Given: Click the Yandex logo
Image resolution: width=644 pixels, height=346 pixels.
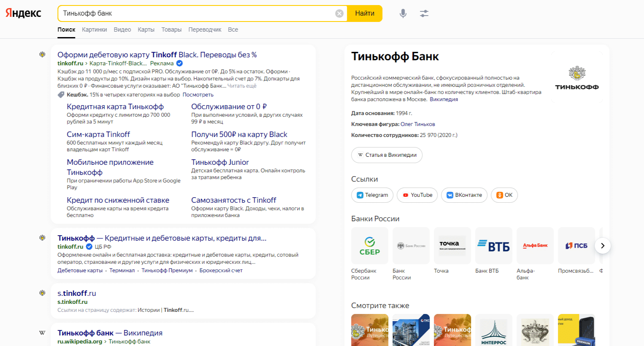Looking at the screenshot, I should click(x=23, y=13).
